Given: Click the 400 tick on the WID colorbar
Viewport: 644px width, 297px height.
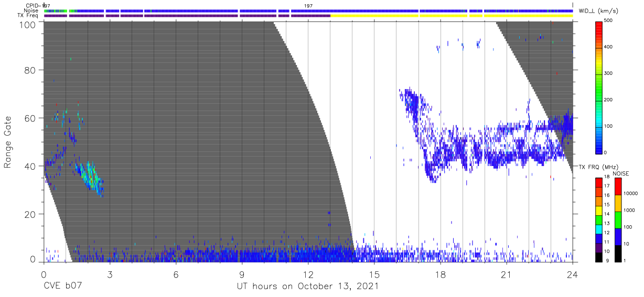Looking at the screenshot, I should point(608,47).
